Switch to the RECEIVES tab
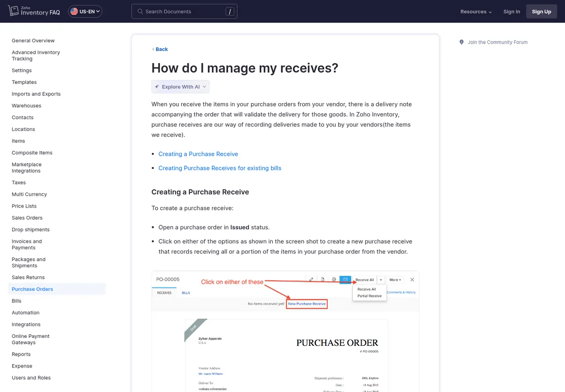Viewport: 565px width, 392px height. (164, 293)
